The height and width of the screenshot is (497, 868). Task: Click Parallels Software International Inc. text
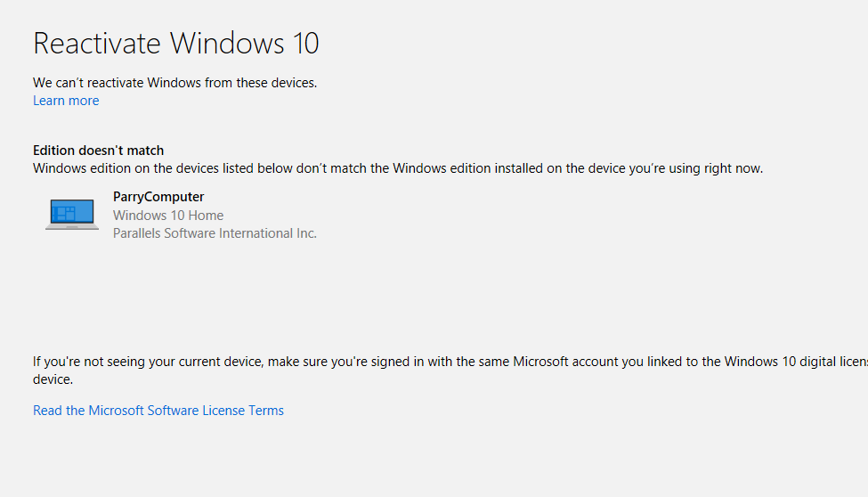click(x=215, y=233)
